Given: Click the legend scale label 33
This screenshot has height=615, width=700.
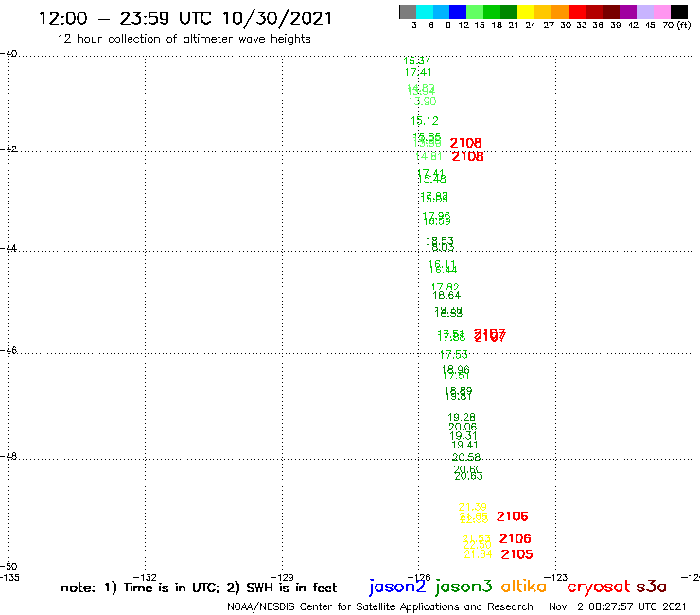Looking at the screenshot, I should (x=582, y=26).
